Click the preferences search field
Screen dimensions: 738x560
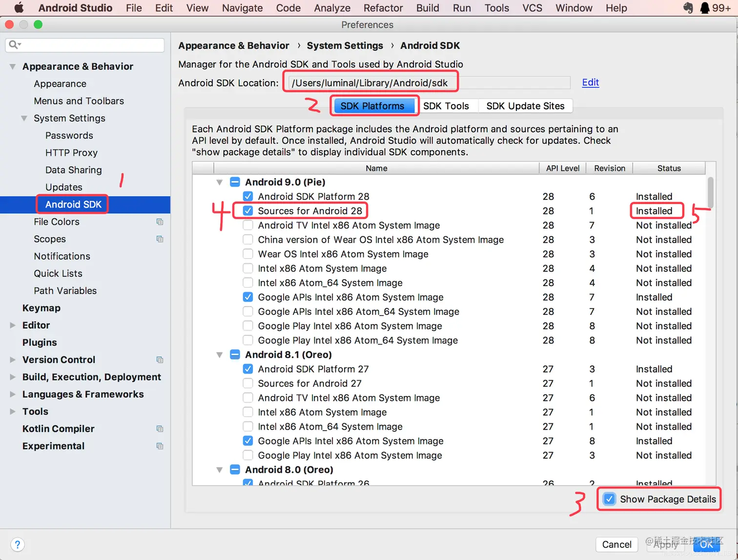[85, 45]
